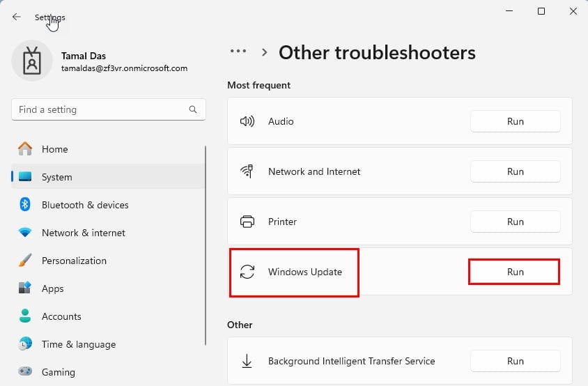This screenshot has width=588, height=386.
Task: Click the Time & language globe icon
Action: point(25,343)
